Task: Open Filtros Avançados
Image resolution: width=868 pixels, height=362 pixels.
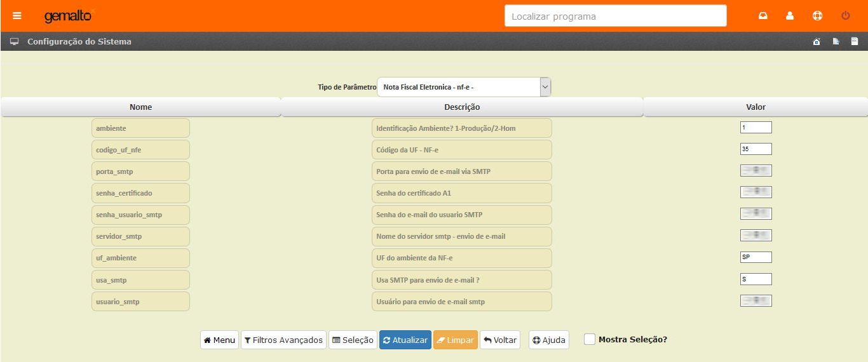Action: [283, 340]
